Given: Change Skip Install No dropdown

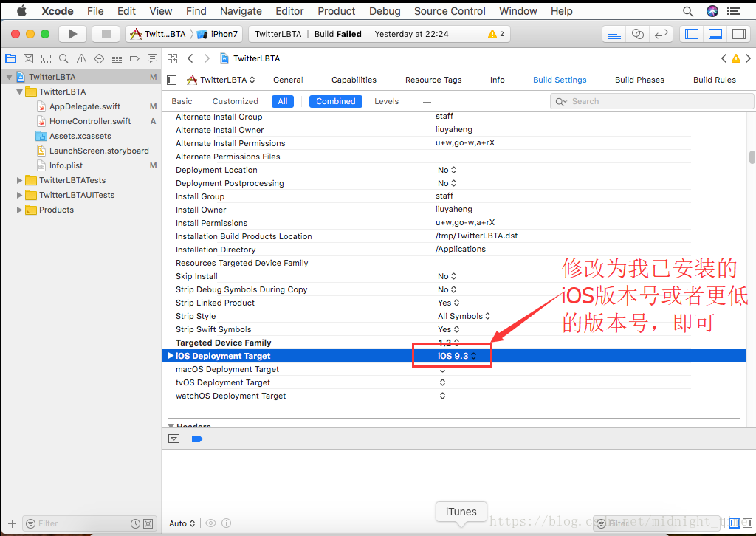Looking at the screenshot, I should pos(447,276).
